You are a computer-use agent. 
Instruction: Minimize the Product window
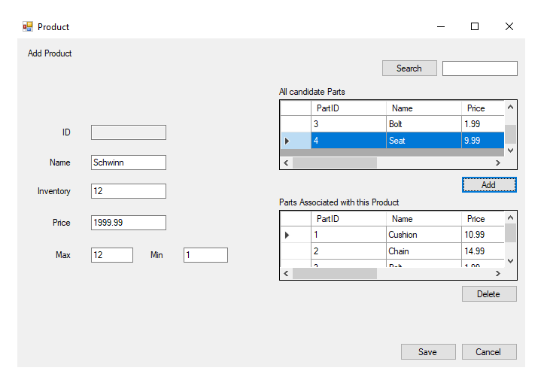[x=441, y=26]
